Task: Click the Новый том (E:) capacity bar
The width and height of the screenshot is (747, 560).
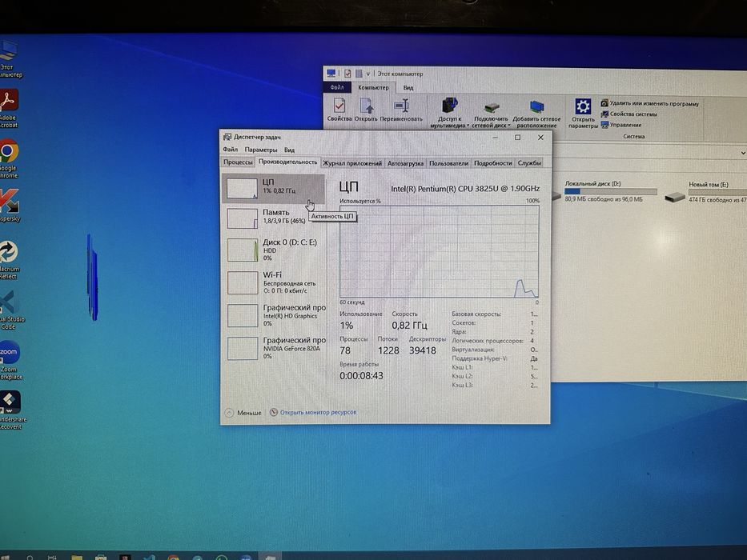Action: pos(717,192)
